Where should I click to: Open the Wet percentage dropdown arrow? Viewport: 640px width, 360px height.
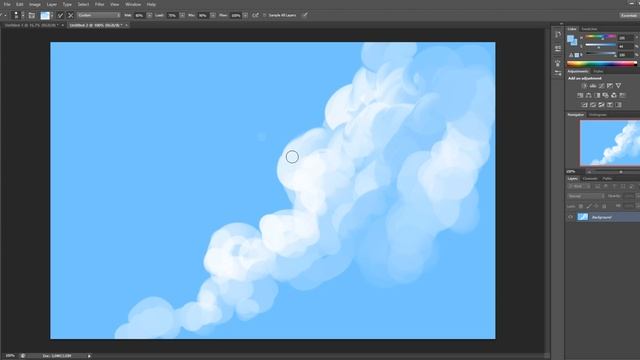[x=149, y=15]
